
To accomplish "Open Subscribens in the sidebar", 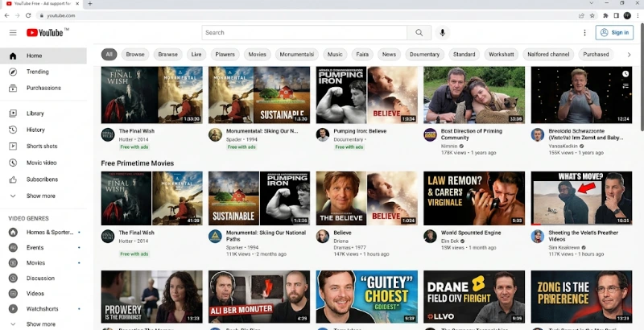I will click(43, 179).
